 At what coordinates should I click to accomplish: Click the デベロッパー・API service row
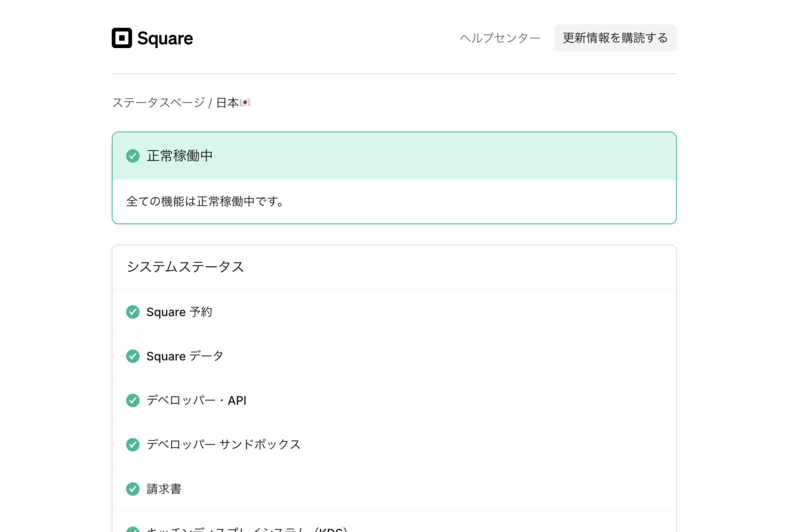point(394,400)
